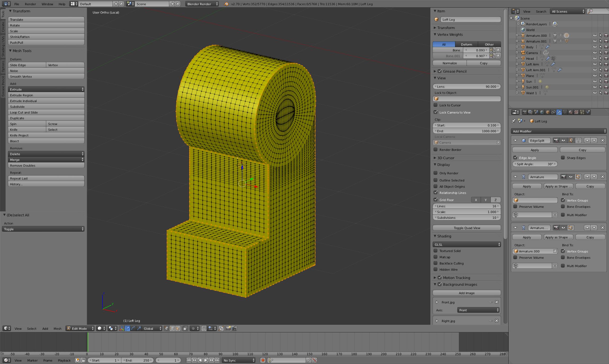Open the GLSL shading dropdown
The image size is (609, 364).
(x=467, y=245)
